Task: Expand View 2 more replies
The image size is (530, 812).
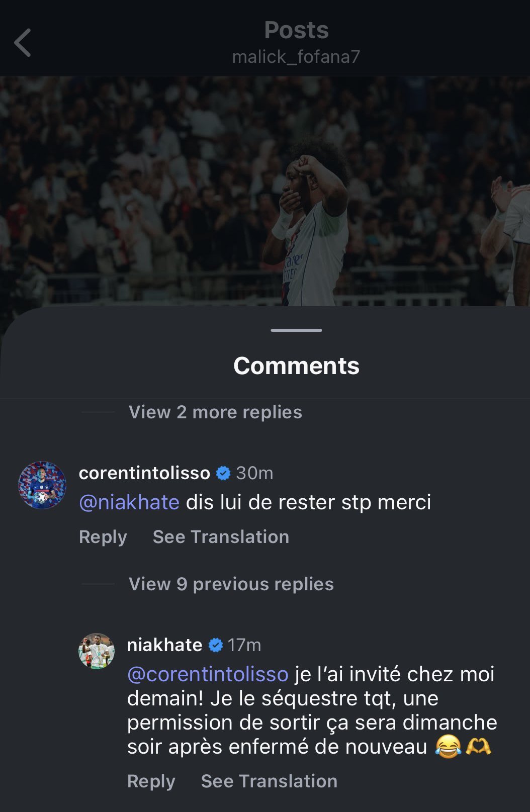Action: [x=215, y=412]
